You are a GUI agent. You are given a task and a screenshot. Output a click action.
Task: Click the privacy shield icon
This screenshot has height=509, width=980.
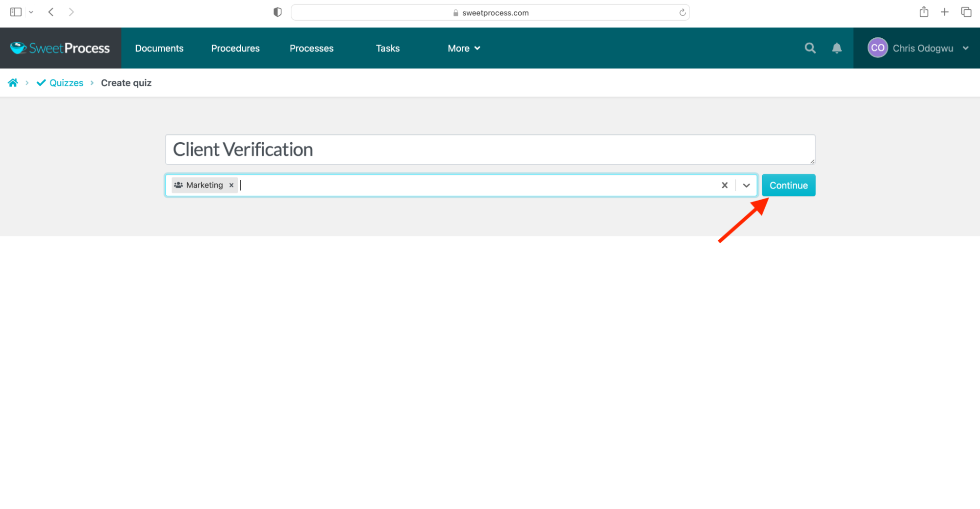pyautogui.click(x=277, y=12)
